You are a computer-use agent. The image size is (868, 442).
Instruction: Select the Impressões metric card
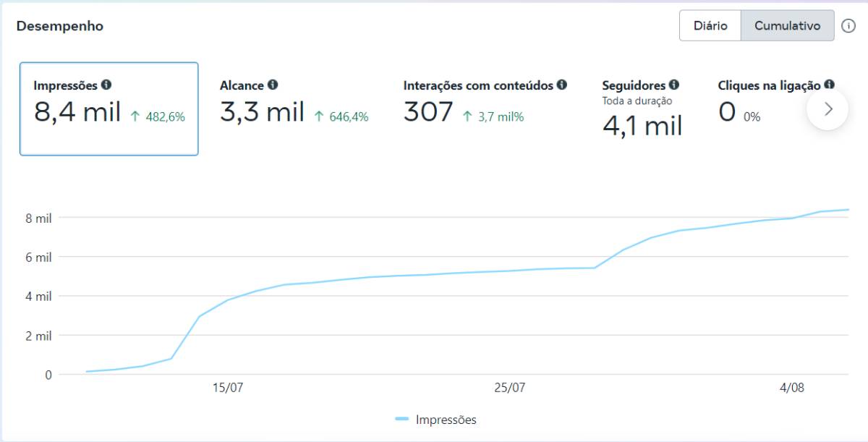109,109
